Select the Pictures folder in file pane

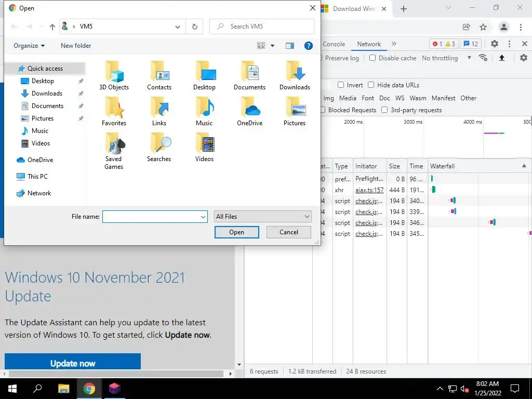(x=295, y=111)
